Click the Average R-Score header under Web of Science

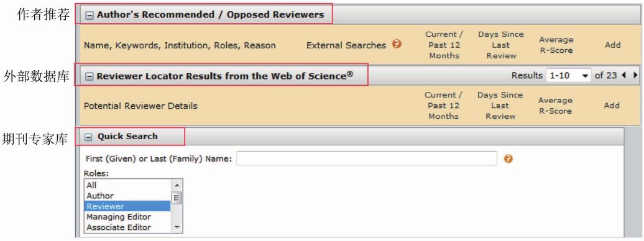point(555,106)
